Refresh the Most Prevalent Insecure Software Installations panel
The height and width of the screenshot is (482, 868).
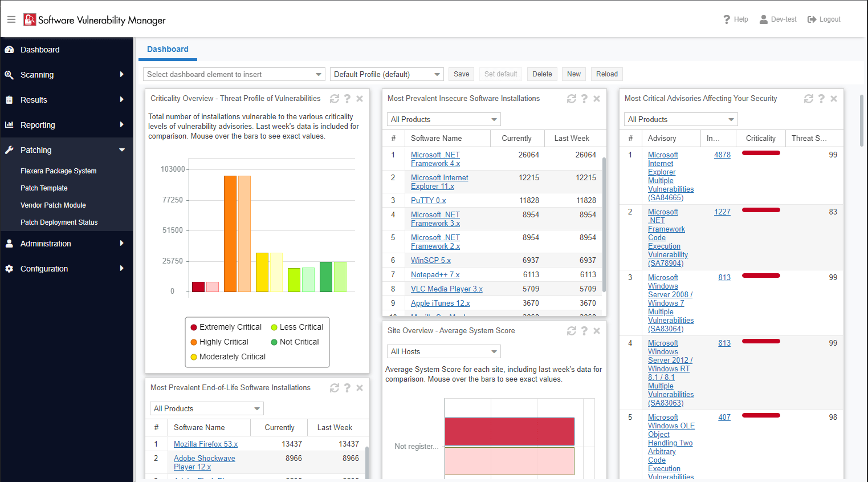pyautogui.click(x=572, y=98)
